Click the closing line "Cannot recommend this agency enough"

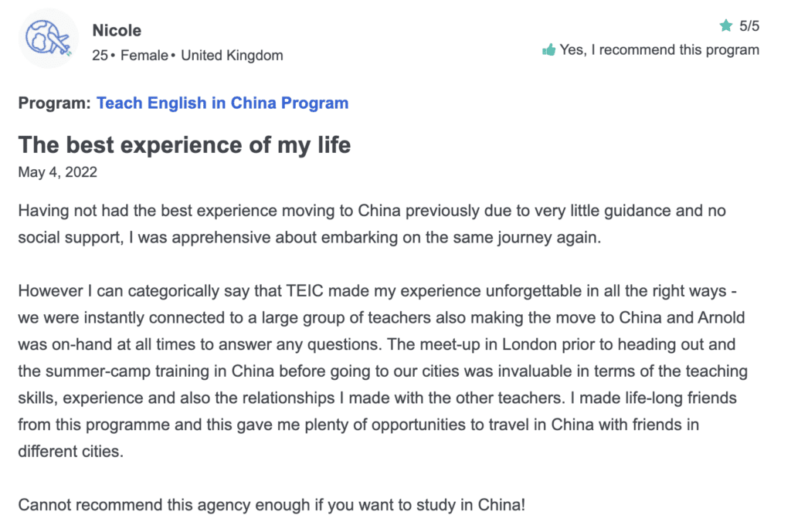[x=154, y=505]
